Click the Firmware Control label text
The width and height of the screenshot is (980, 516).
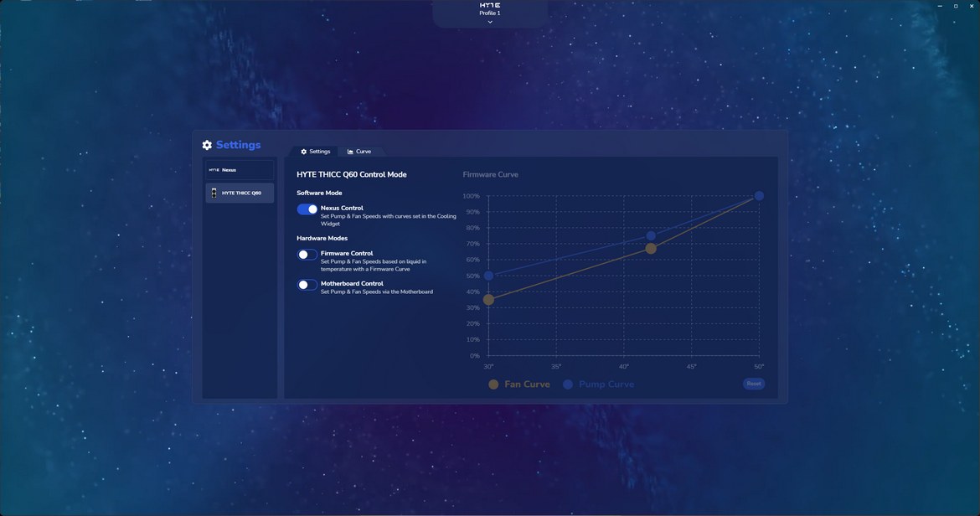[347, 253]
